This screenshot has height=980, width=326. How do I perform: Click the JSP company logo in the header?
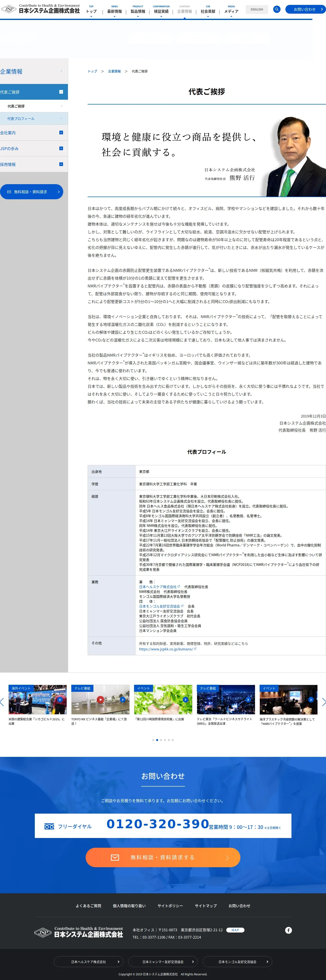[x=40, y=9]
